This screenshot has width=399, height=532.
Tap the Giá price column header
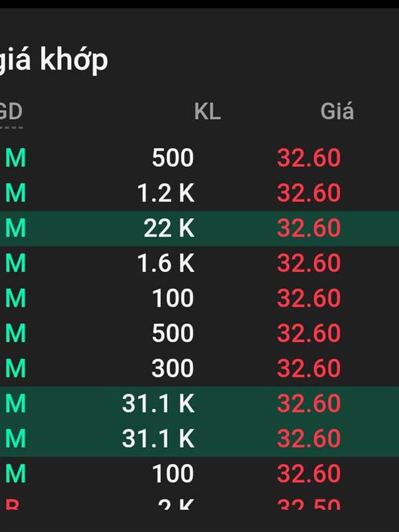[337, 111]
